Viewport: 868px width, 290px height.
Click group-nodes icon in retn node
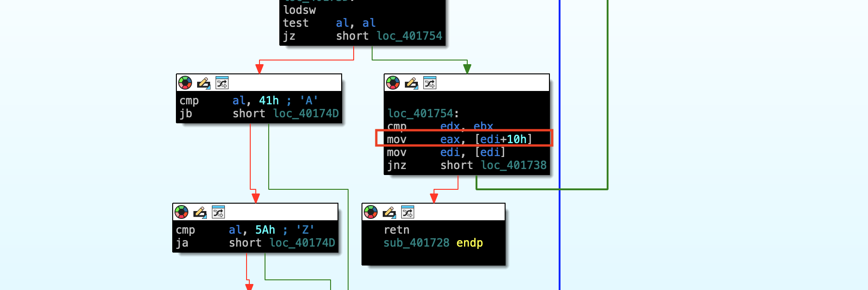coord(408,212)
